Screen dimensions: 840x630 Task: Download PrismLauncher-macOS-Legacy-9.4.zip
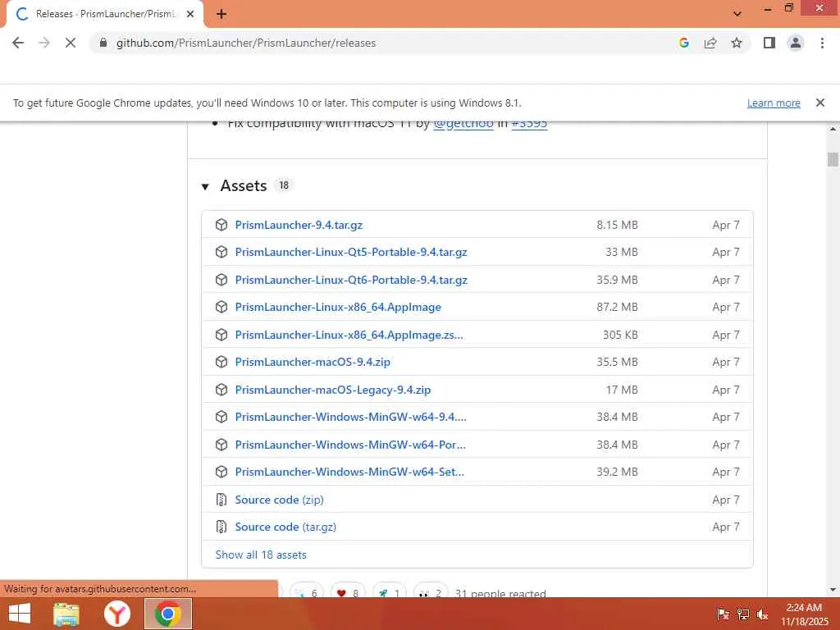pos(333,390)
